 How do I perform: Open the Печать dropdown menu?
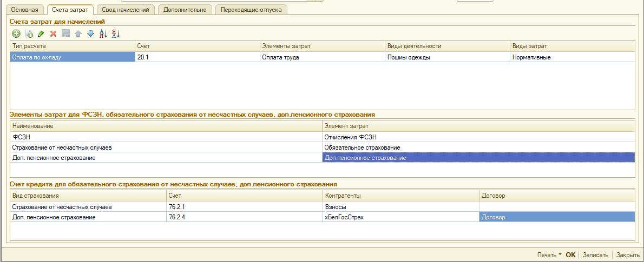coord(549,255)
